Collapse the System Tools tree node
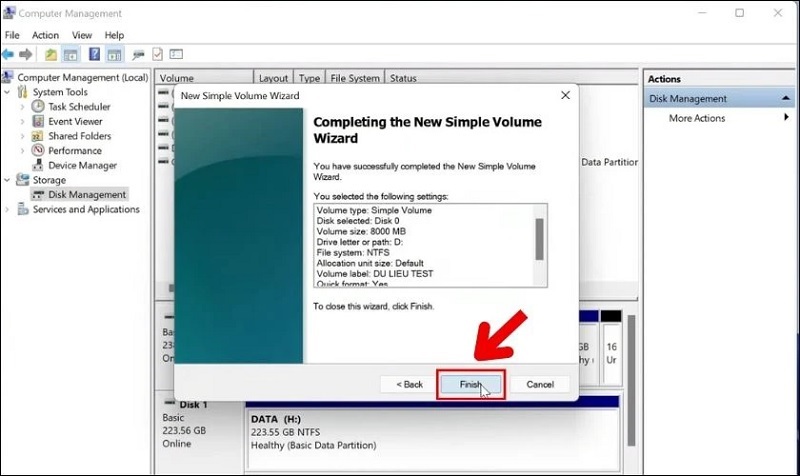 point(8,92)
